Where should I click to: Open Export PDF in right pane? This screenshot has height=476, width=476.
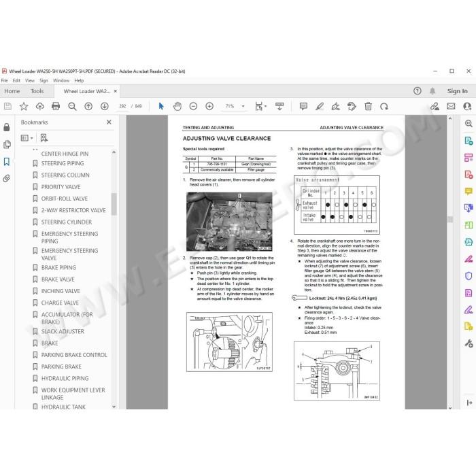[x=469, y=141]
